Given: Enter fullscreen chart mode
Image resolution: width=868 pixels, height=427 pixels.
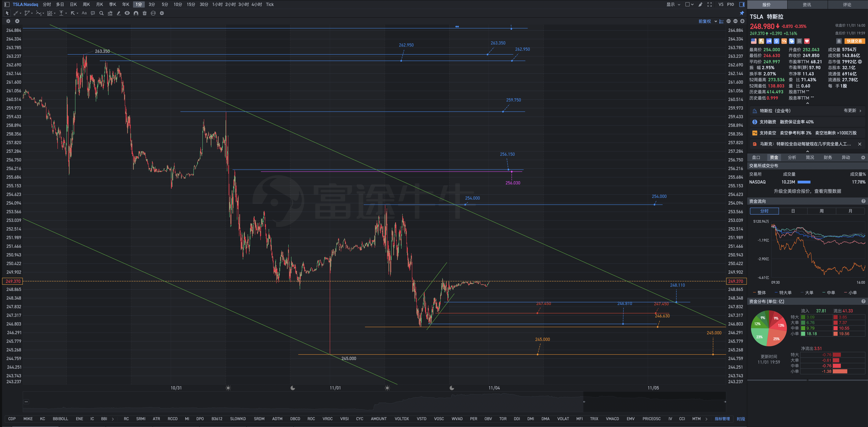Looking at the screenshot, I should pos(709,4).
